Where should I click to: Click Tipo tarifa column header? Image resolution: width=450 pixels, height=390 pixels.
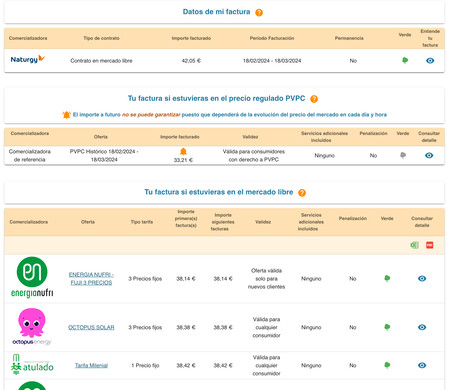tap(142, 222)
